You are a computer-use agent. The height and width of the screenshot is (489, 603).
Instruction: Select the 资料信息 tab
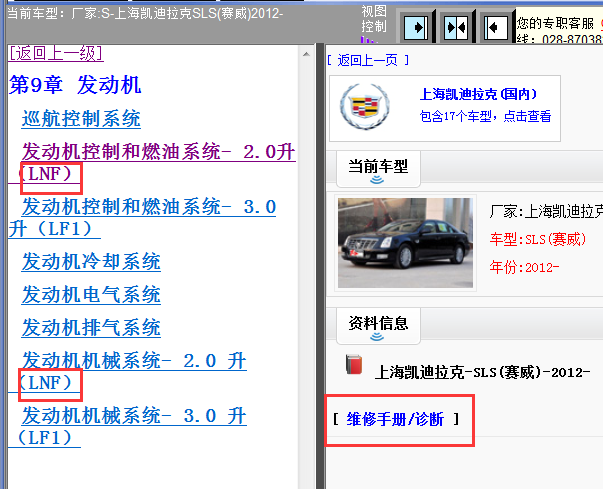tap(378, 325)
